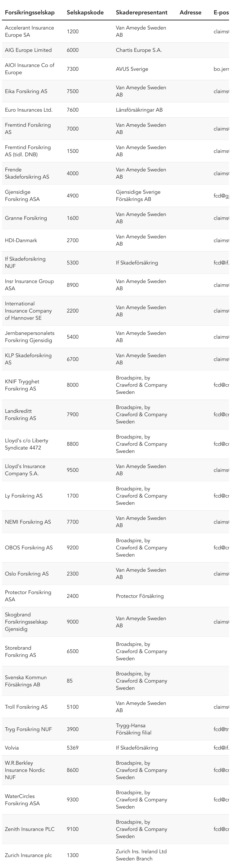
Task: Click the Skaderepresentant column header
Action: (141, 12)
